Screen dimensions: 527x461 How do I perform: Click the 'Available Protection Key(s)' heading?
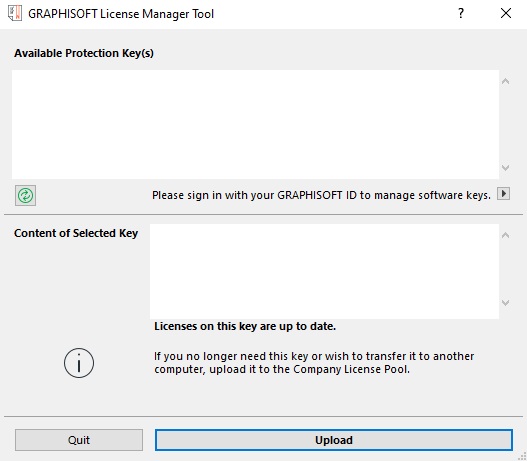[x=84, y=53]
